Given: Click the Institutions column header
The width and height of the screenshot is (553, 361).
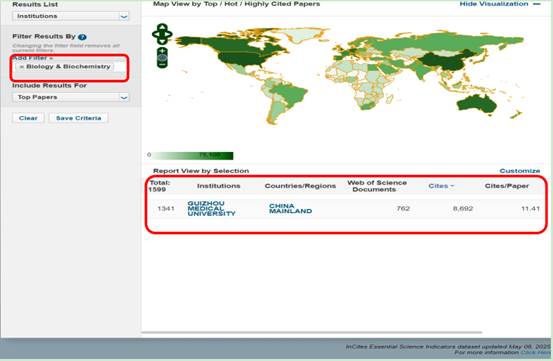Looking at the screenshot, I should point(219,186).
